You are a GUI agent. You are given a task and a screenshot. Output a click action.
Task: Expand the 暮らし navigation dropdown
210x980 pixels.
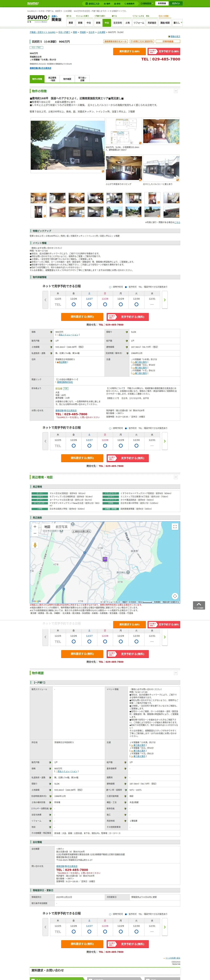tap(177, 23)
